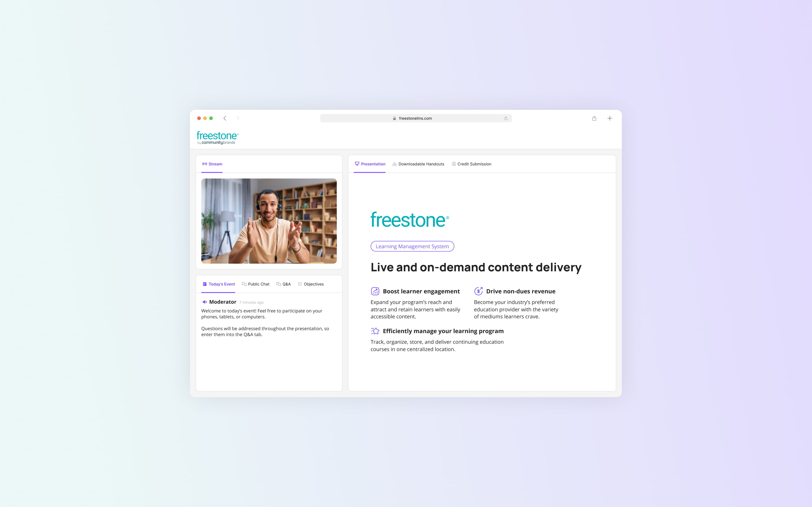This screenshot has width=812, height=507.
Task: Click the back navigation arrow in browser
Action: click(x=226, y=118)
